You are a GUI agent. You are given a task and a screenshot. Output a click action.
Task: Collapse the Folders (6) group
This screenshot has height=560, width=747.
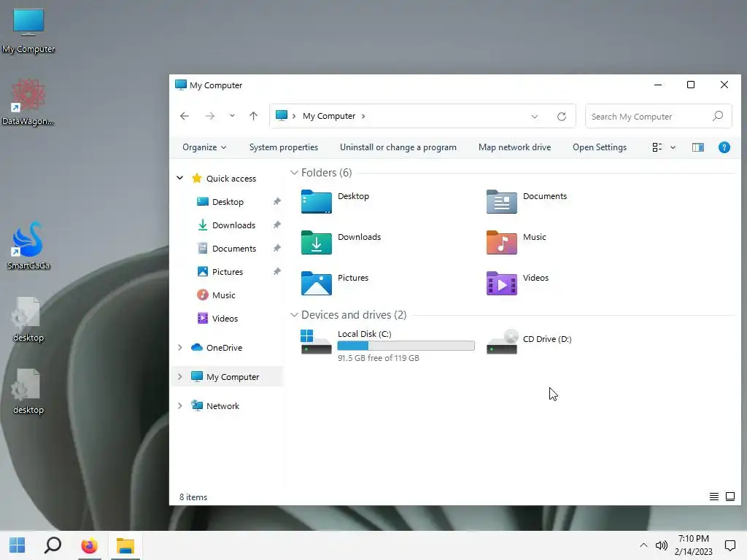[x=294, y=173]
